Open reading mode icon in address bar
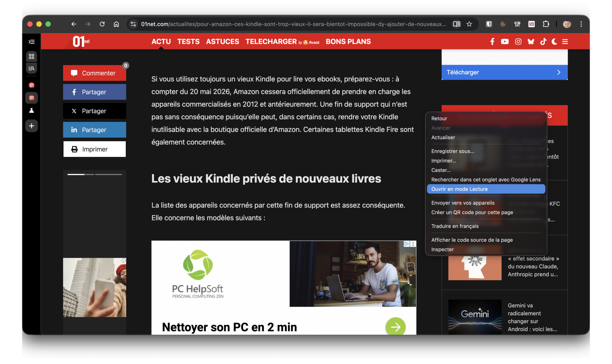The image size is (612, 364). click(456, 24)
